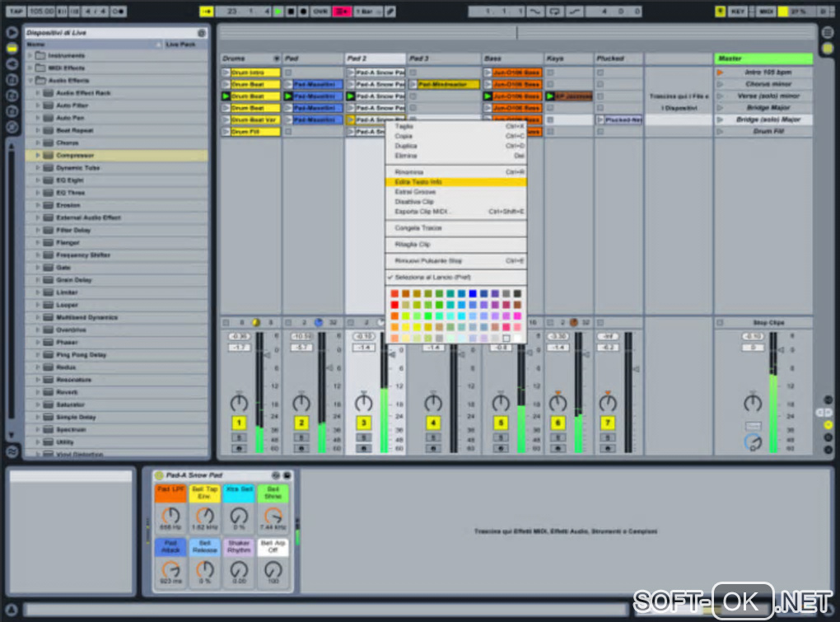Open Live Device Browser yellow sidebar icon
This screenshot has width=840, height=622.
12,49
